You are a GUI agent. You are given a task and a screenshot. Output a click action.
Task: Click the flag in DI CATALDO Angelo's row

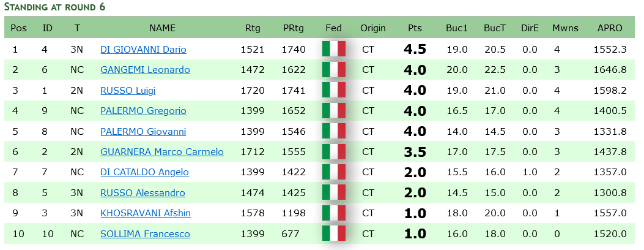(334, 172)
